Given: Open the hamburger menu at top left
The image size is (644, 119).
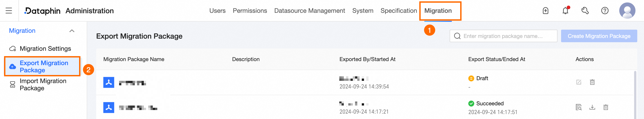Looking at the screenshot, I should pos(9,11).
